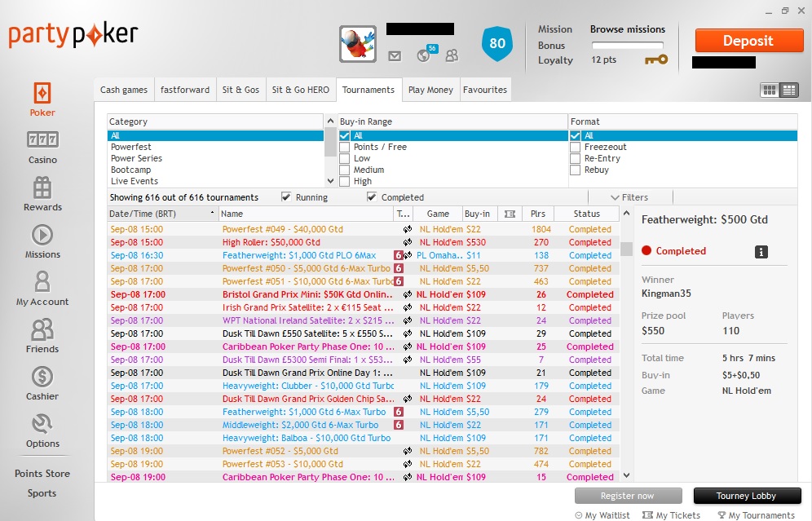
Task: Click the parrot avatar picture
Action: click(358, 44)
